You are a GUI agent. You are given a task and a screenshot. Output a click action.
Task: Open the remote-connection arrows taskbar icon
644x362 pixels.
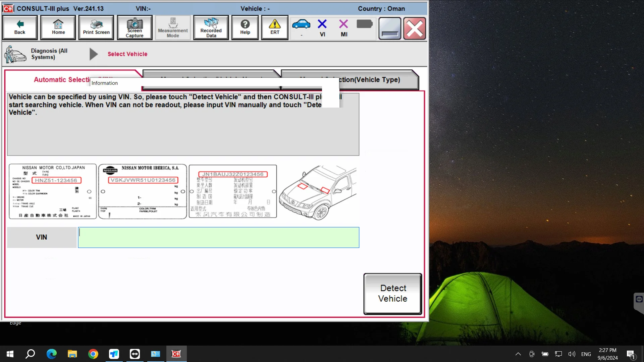135,354
